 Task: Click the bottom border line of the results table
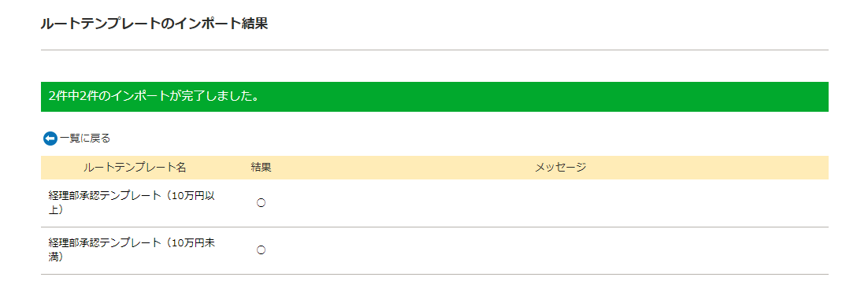tap(435, 275)
